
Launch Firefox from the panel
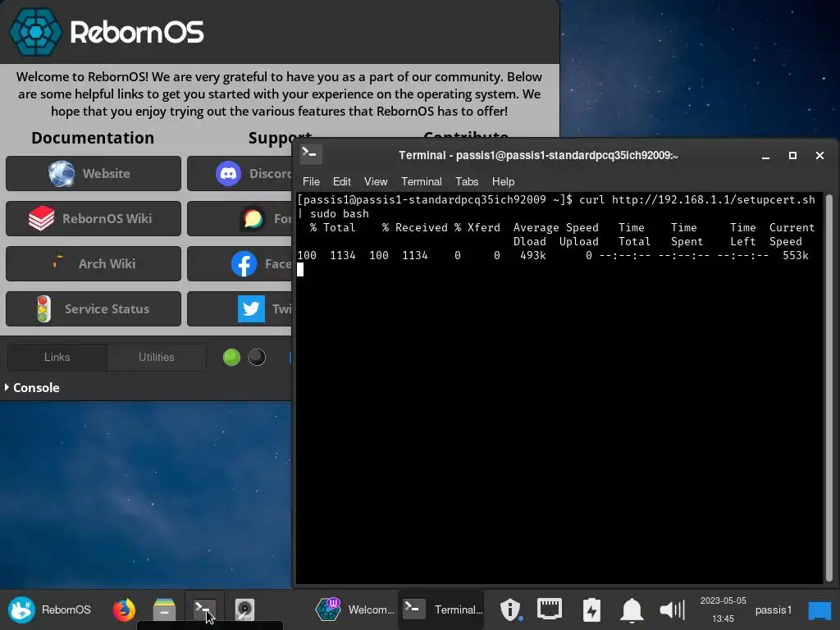(x=124, y=609)
